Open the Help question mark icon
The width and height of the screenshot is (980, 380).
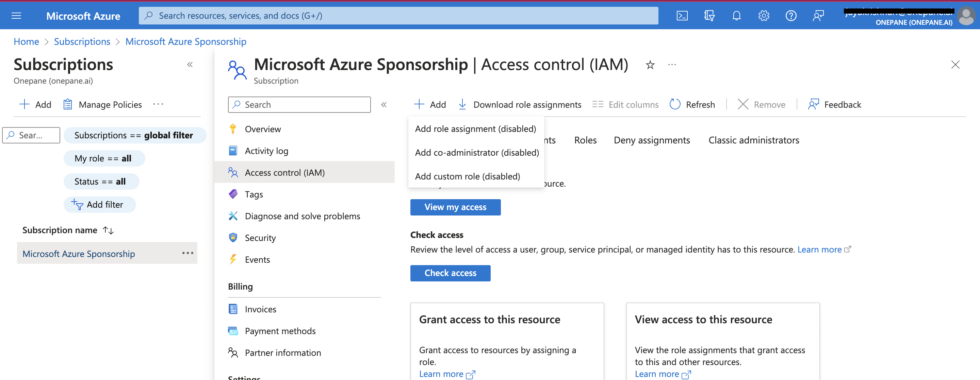point(791,16)
